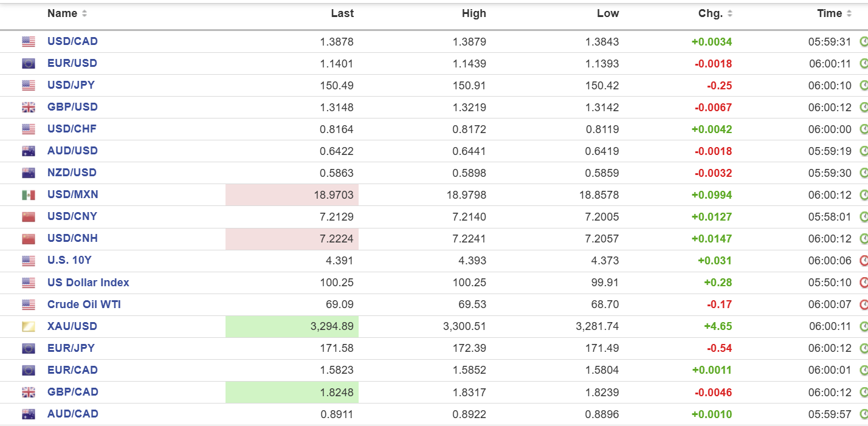Open the Crude Oil WTI link
868x426 pixels.
pyautogui.click(x=84, y=304)
